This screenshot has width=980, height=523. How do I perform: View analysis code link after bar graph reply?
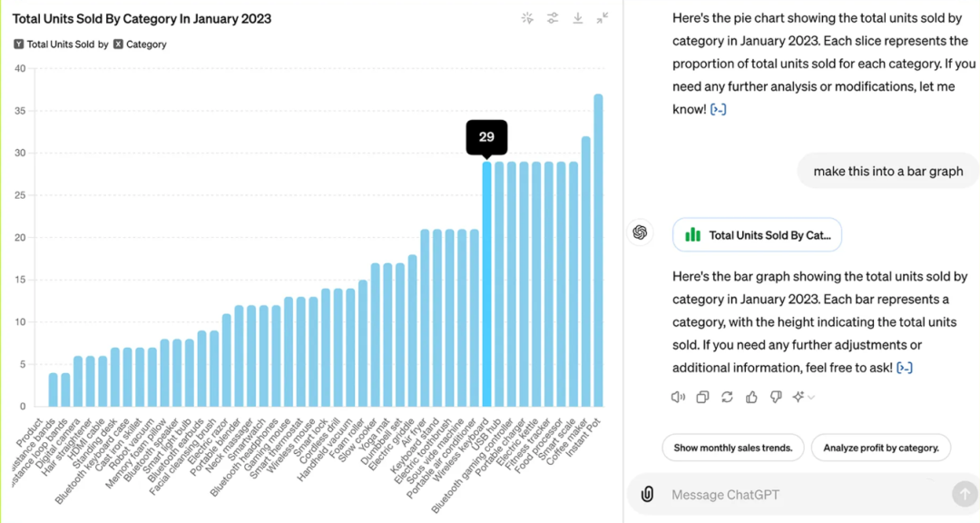coord(904,368)
